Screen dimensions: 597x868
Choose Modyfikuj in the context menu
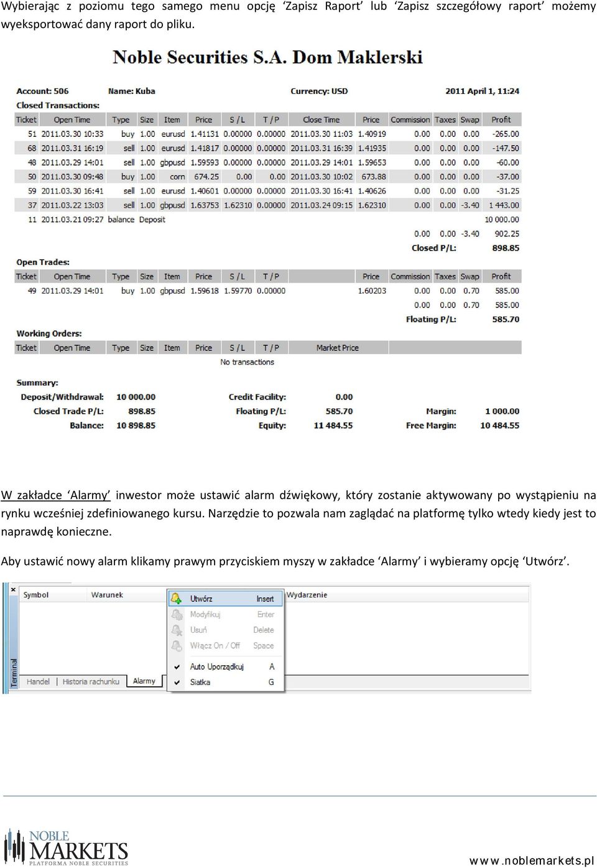205,614
